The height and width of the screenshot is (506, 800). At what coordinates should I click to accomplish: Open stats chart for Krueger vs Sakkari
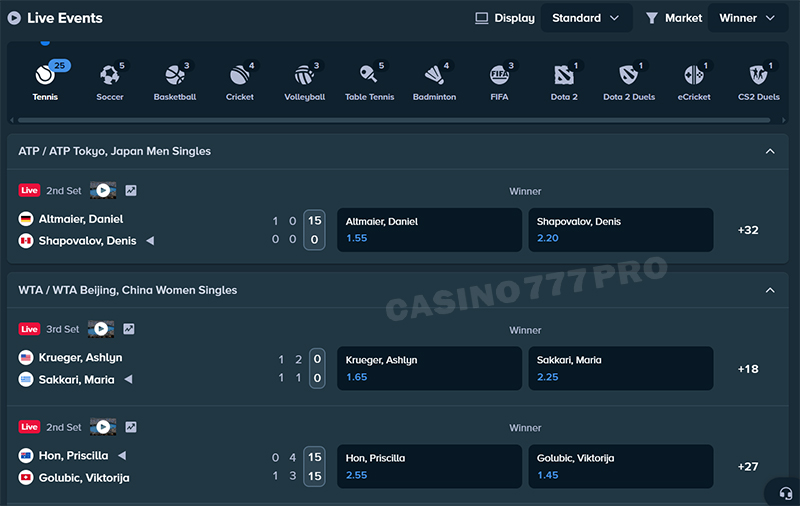[129, 329]
